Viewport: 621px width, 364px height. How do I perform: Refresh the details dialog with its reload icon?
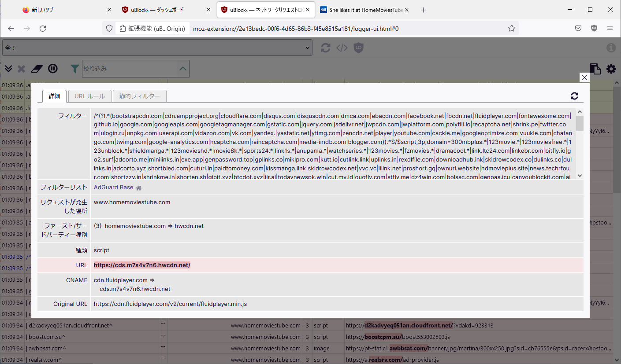tap(574, 96)
